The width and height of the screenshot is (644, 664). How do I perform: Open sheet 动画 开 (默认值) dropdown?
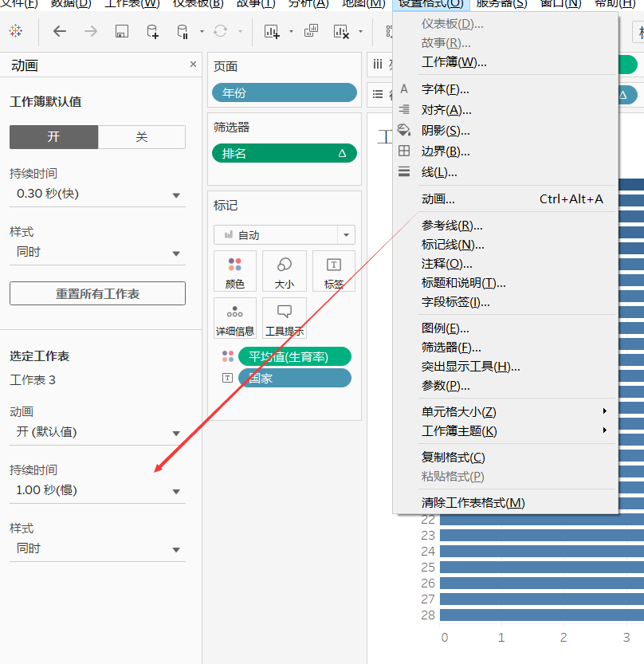tap(97, 432)
